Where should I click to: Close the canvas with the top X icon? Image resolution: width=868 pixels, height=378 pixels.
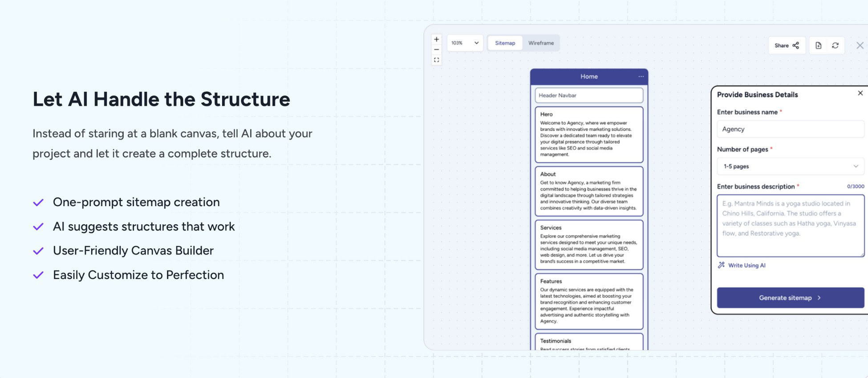(860, 45)
